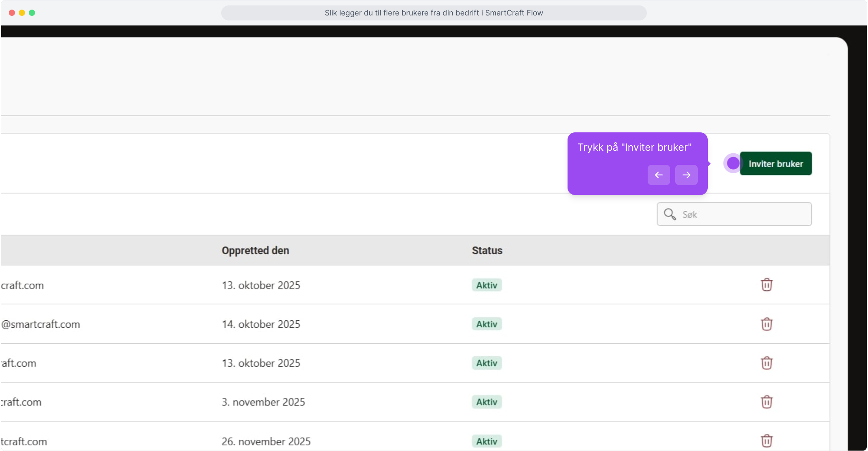Click the tutorial title in the address bar
This screenshot has height=451, width=868.
pyautogui.click(x=434, y=13)
